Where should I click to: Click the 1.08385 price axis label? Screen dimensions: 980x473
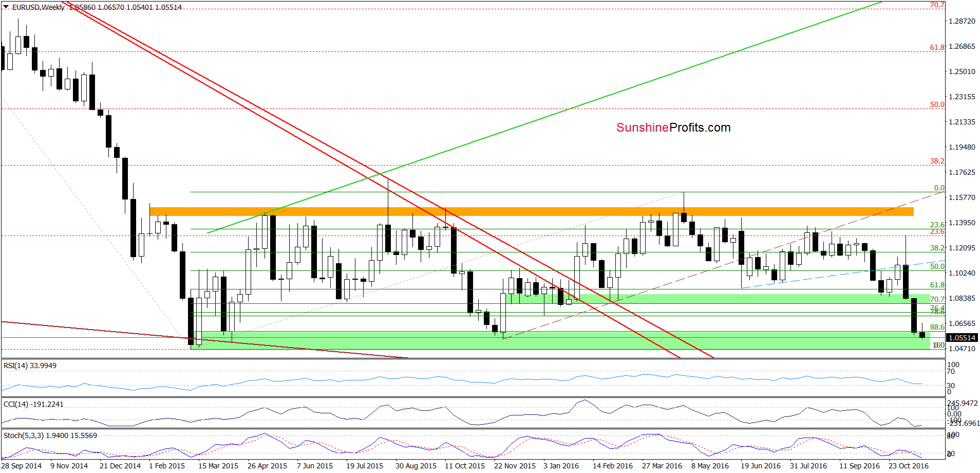point(962,298)
